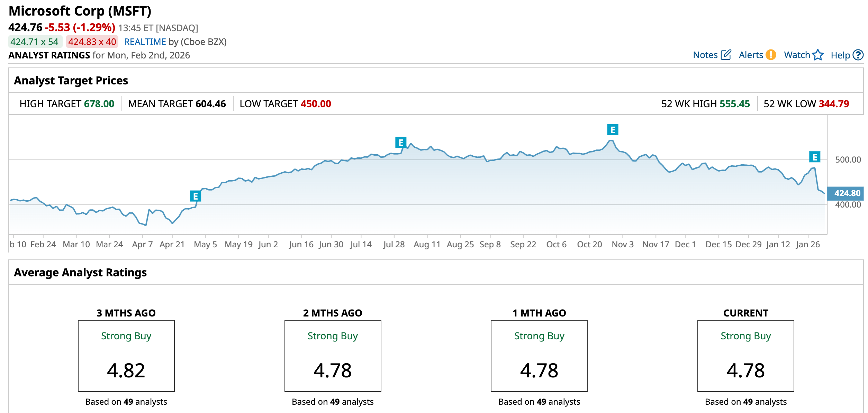The height and width of the screenshot is (413, 868).
Task: Click the Help text link
Action: pyautogui.click(x=840, y=55)
